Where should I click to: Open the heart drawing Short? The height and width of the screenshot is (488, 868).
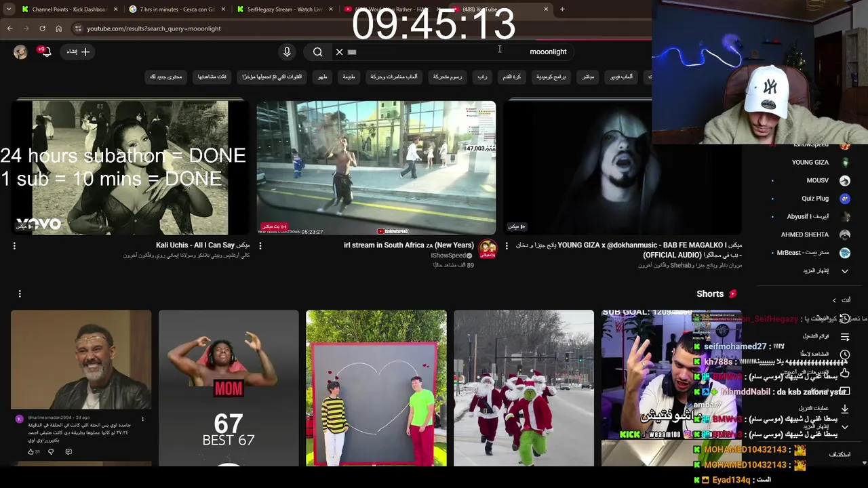pos(376,388)
